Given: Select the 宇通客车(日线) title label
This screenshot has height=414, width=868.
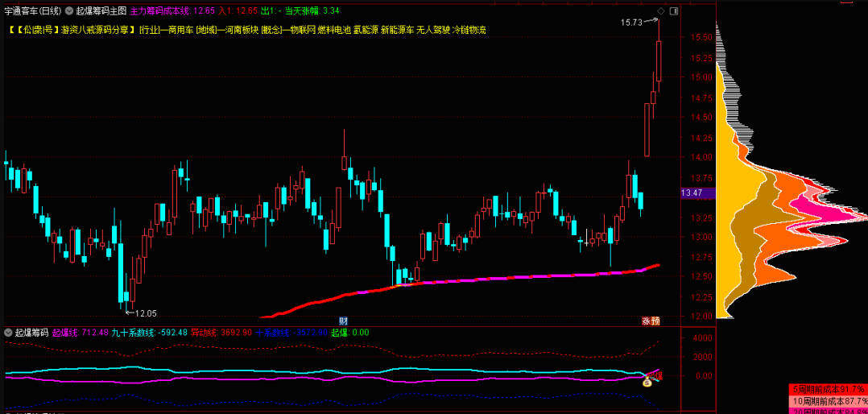Looking at the screenshot, I should tap(31, 10).
